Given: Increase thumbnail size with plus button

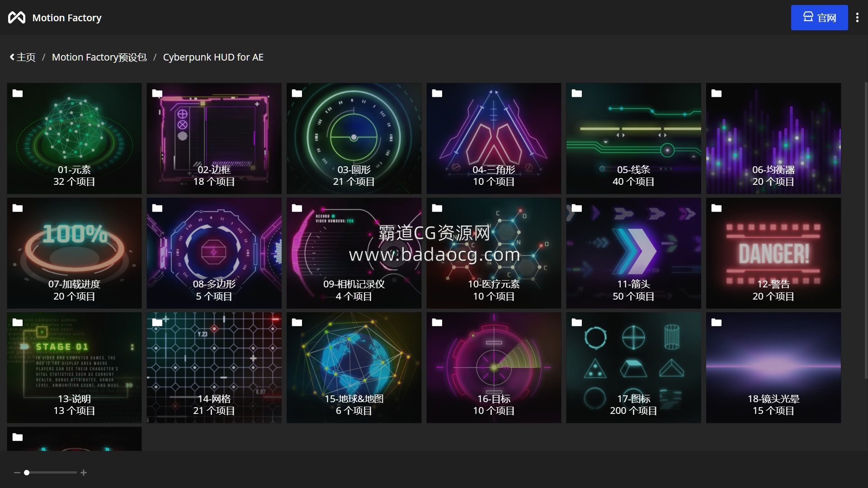Looking at the screenshot, I should (x=84, y=473).
